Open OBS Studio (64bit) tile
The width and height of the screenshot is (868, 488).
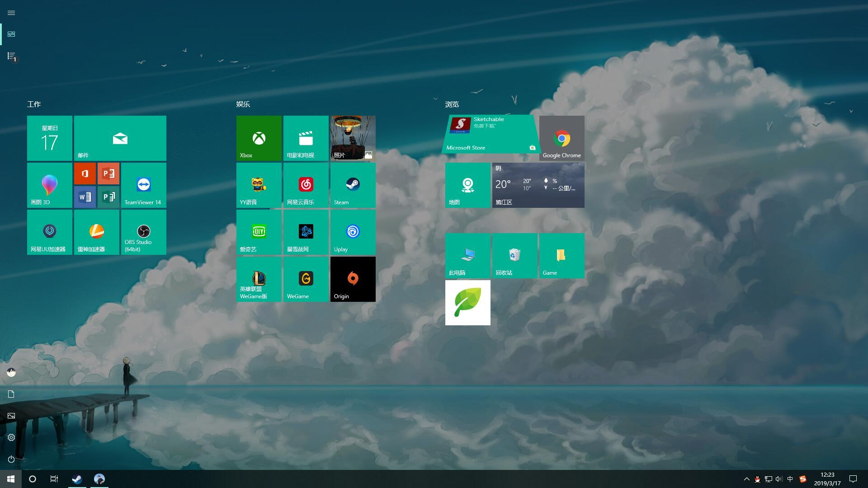coord(143,232)
